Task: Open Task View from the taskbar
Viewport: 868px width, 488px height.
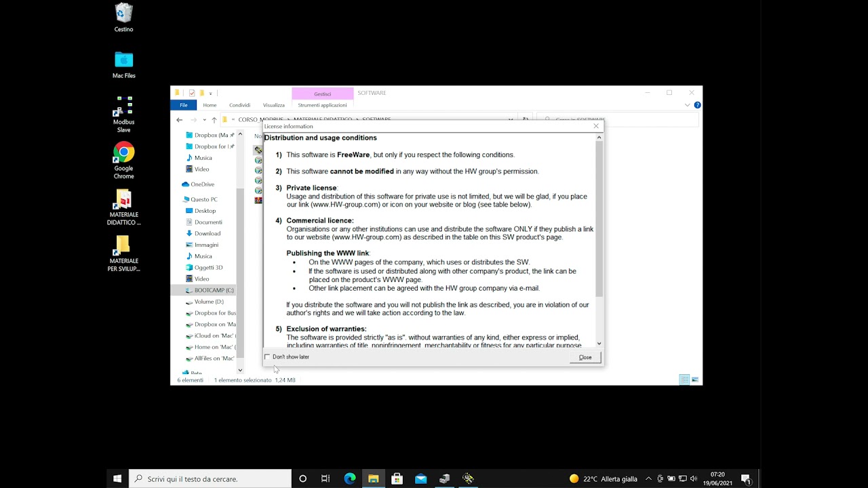Action: click(325, 479)
